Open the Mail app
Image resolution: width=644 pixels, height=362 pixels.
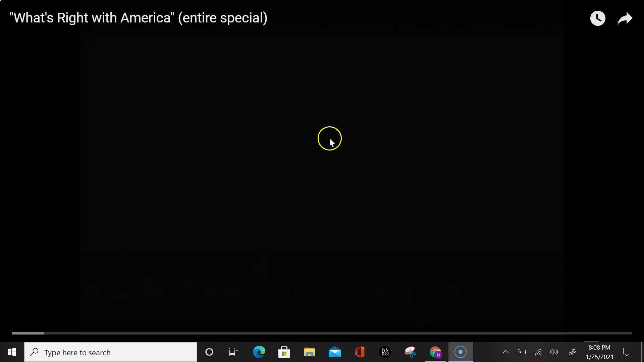334,352
